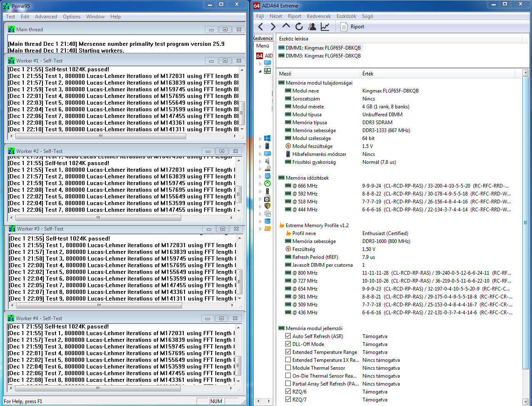Click the AIDA64 refresh icon

click(x=299, y=27)
